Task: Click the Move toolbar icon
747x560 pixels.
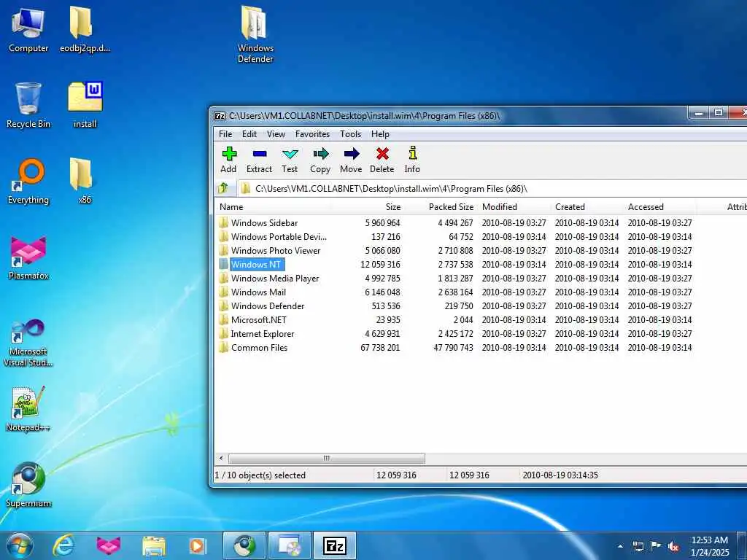Action: click(351, 160)
